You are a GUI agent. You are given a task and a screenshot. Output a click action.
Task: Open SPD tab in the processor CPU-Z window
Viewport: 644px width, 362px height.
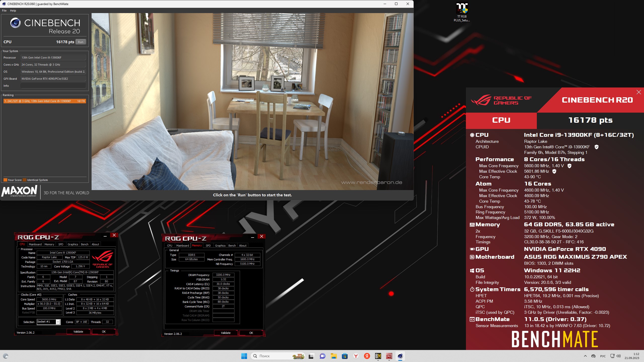61,244
